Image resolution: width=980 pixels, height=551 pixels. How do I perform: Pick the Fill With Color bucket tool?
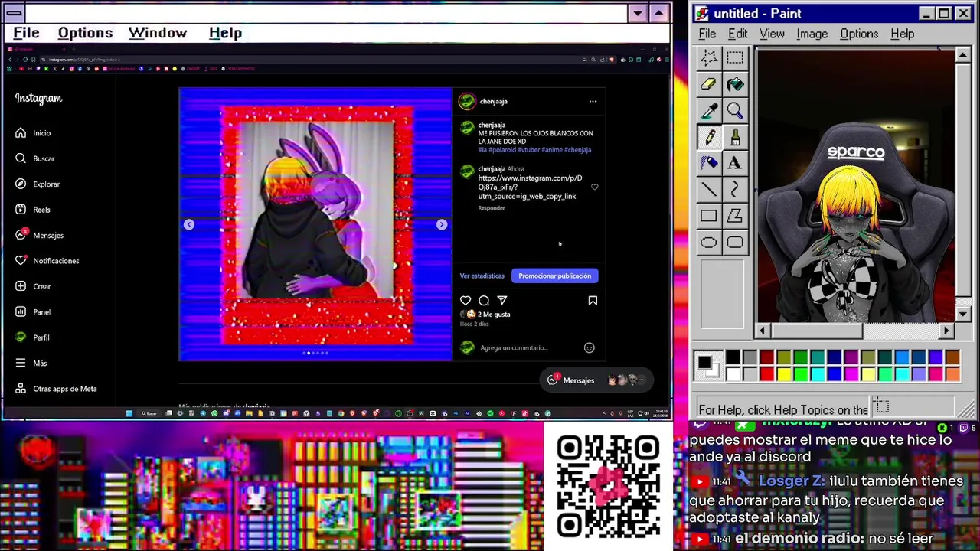point(735,84)
